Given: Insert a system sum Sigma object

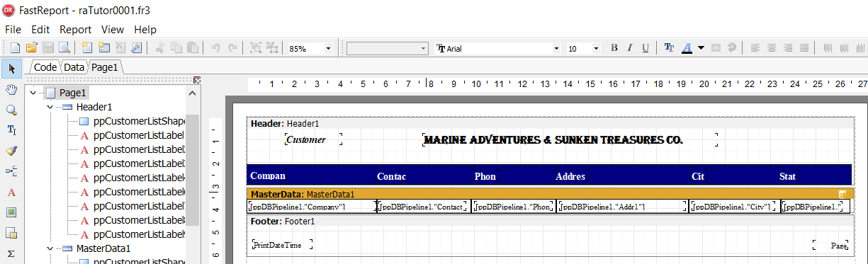Looking at the screenshot, I should [x=11, y=253].
